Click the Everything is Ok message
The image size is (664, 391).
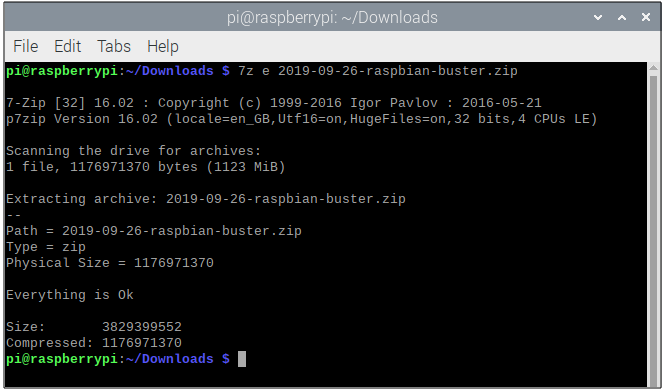(x=70, y=295)
